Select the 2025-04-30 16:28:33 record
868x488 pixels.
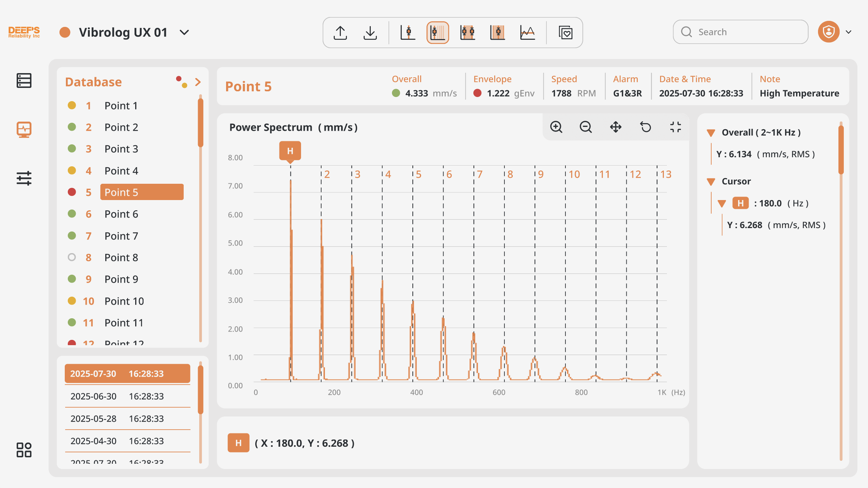pos(128,441)
